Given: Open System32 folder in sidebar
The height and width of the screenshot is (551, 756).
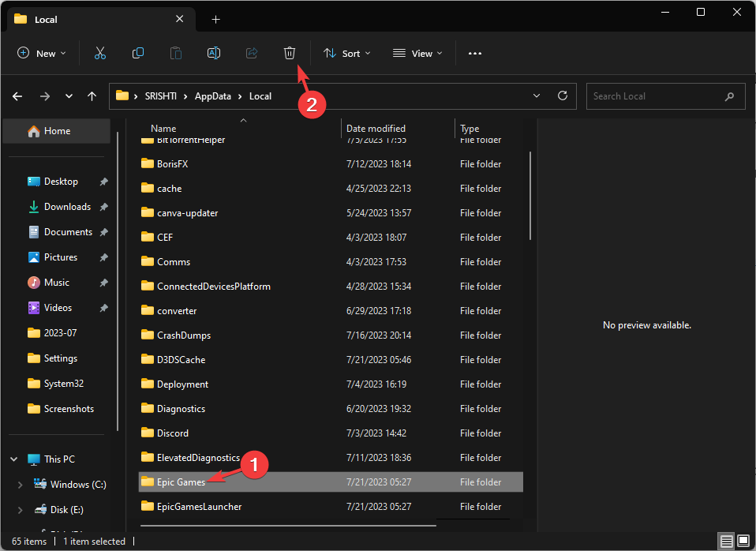Looking at the screenshot, I should 64,384.
